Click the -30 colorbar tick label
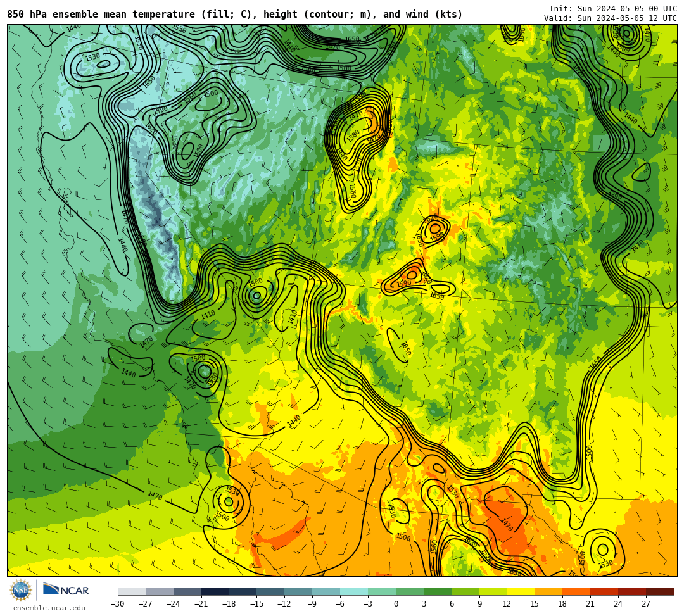Screen dimensions: 684x616 click(x=118, y=604)
